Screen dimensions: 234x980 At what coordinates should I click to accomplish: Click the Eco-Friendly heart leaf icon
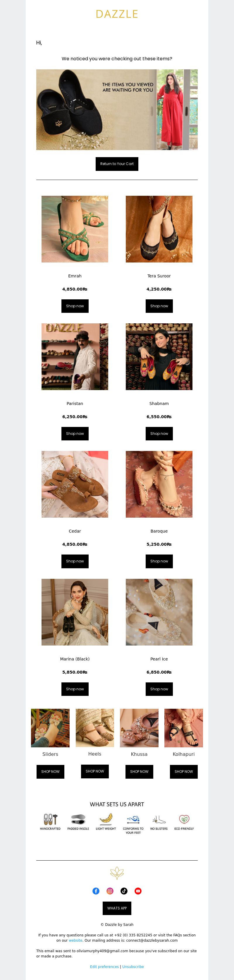coord(184,819)
